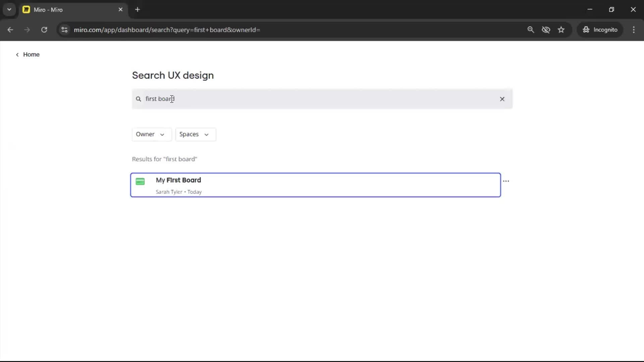Open a new browser tab
Viewport: 644px width, 362px height.
click(x=138, y=10)
